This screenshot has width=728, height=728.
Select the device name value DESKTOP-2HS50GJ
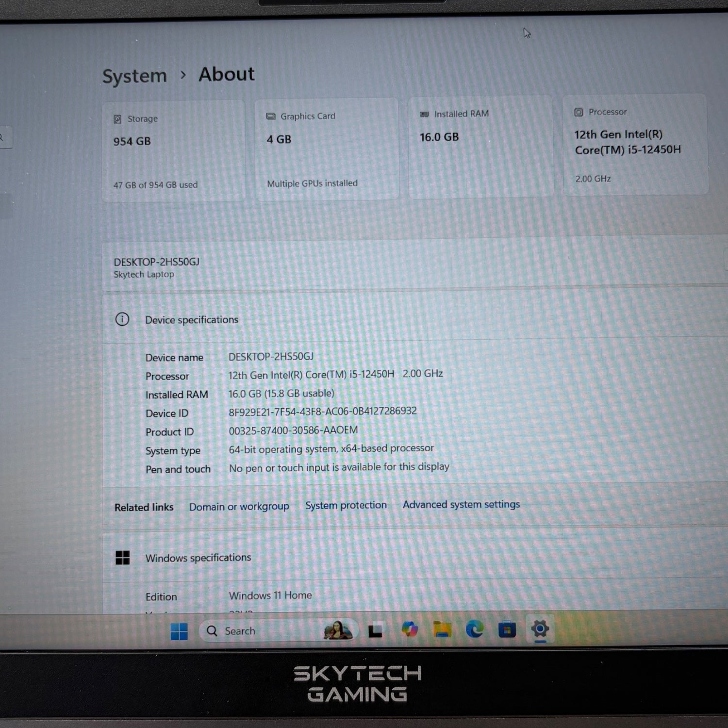click(x=271, y=357)
